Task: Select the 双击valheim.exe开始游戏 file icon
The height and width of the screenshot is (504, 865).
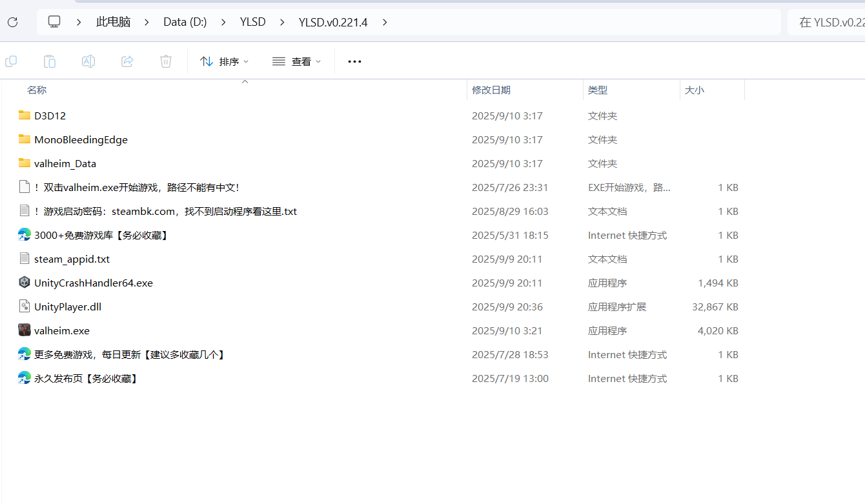Action: pos(25,187)
